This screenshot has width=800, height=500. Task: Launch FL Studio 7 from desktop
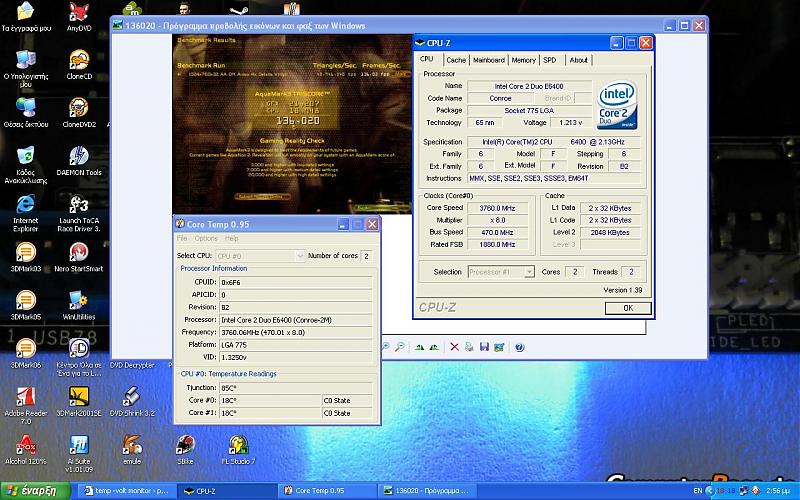click(x=238, y=446)
